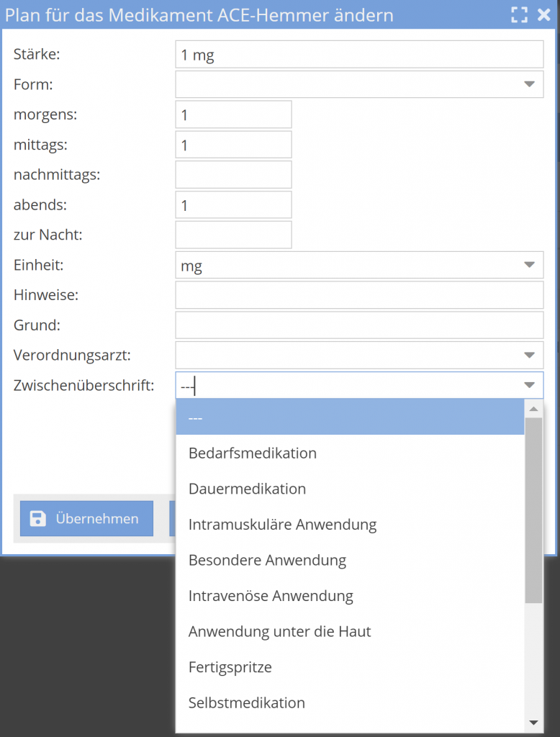Click the Übernehmen button label

[97, 518]
